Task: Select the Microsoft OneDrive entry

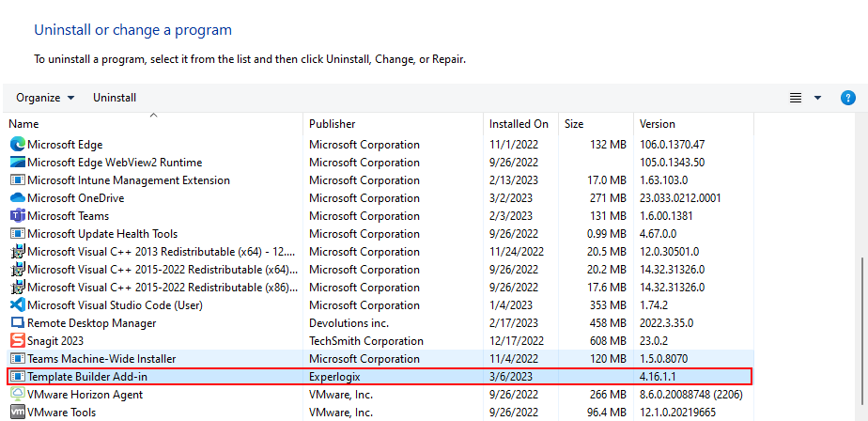Action: pyautogui.click(x=75, y=197)
